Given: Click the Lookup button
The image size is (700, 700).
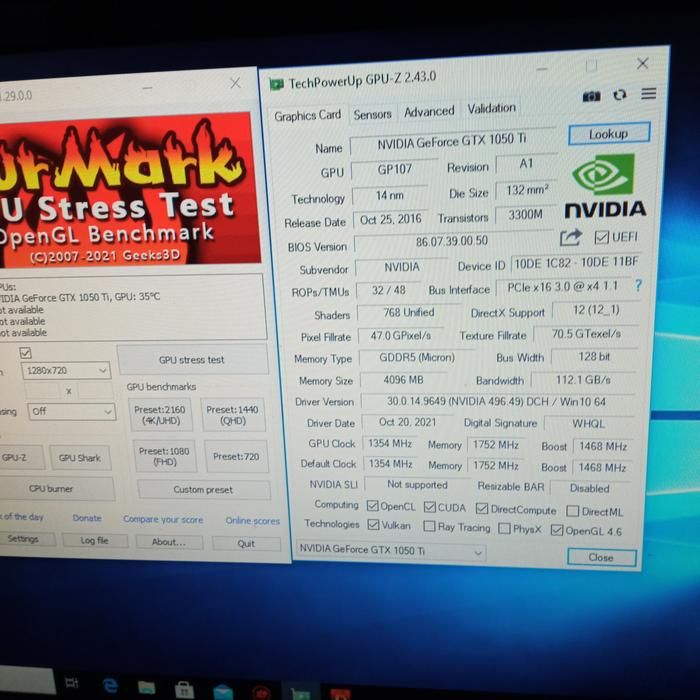Looking at the screenshot, I should [608, 134].
